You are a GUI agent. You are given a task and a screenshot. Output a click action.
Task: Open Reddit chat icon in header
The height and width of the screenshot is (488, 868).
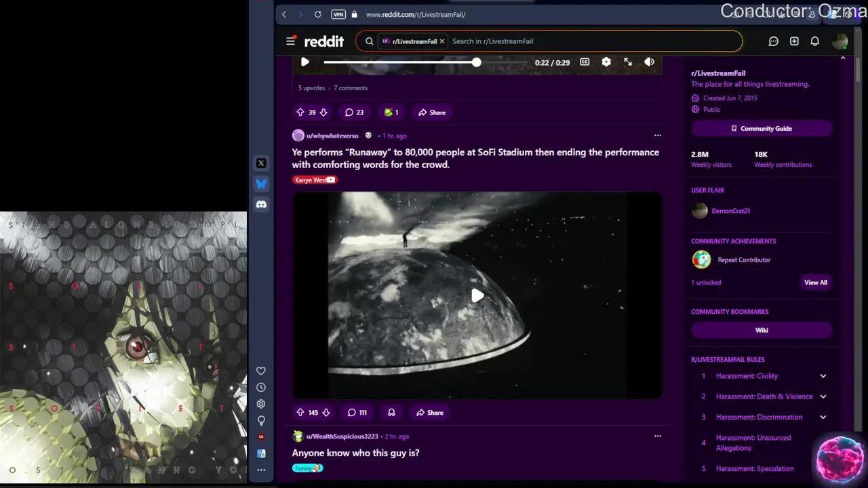pos(773,41)
